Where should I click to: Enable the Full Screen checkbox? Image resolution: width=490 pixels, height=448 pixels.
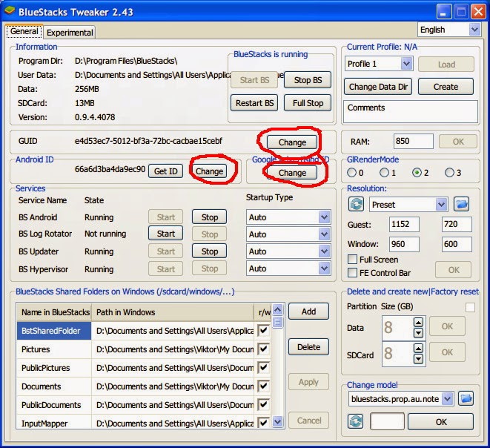[353, 259]
